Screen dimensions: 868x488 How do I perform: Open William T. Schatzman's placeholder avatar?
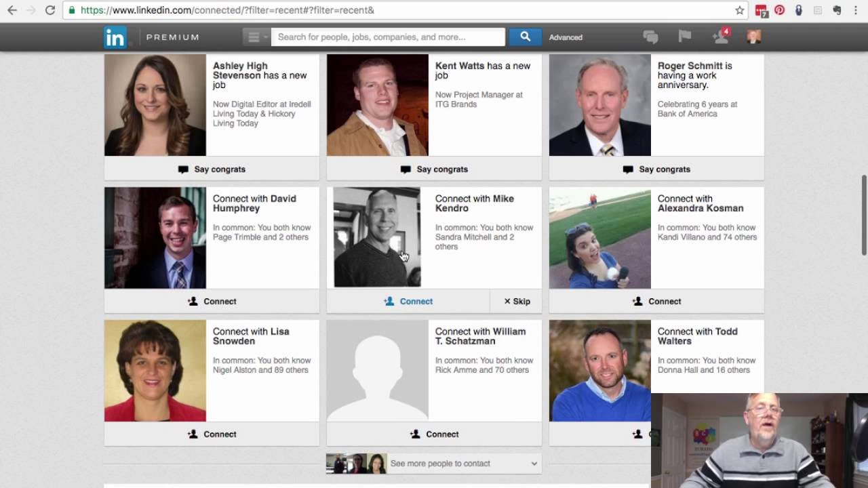(378, 371)
